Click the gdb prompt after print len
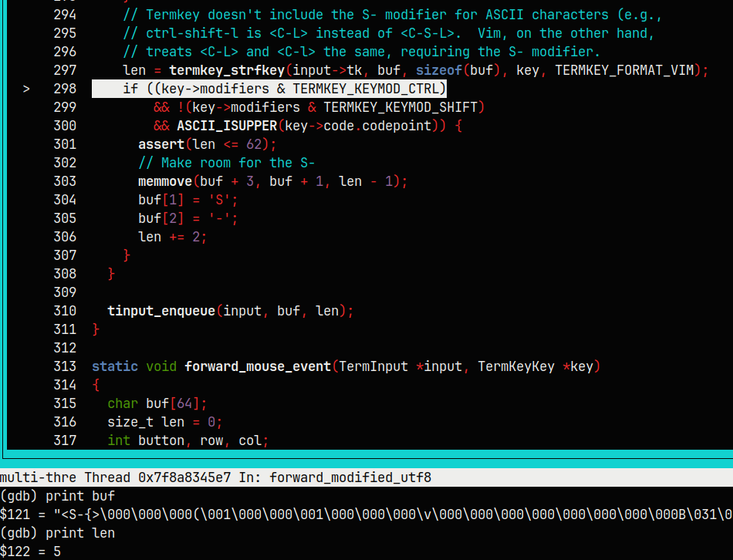This screenshot has height=560, width=733. (x=22, y=533)
